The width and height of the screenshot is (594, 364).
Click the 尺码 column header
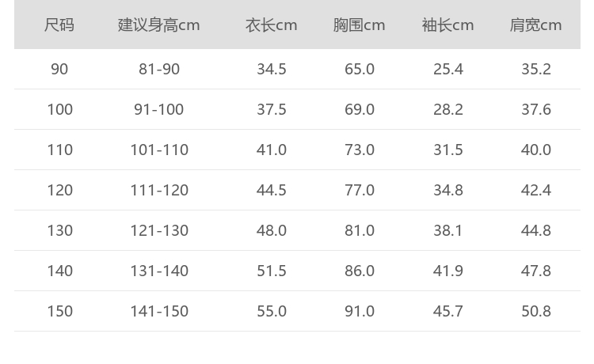click(59, 25)
